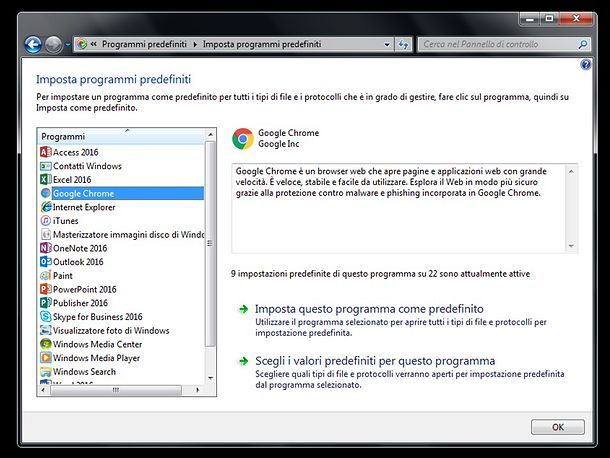Image resolution: width=610 pixels, height=458 pixels.
Task: Click the large Google Chrome logo in details pane
Action: (x=243, y=139)
